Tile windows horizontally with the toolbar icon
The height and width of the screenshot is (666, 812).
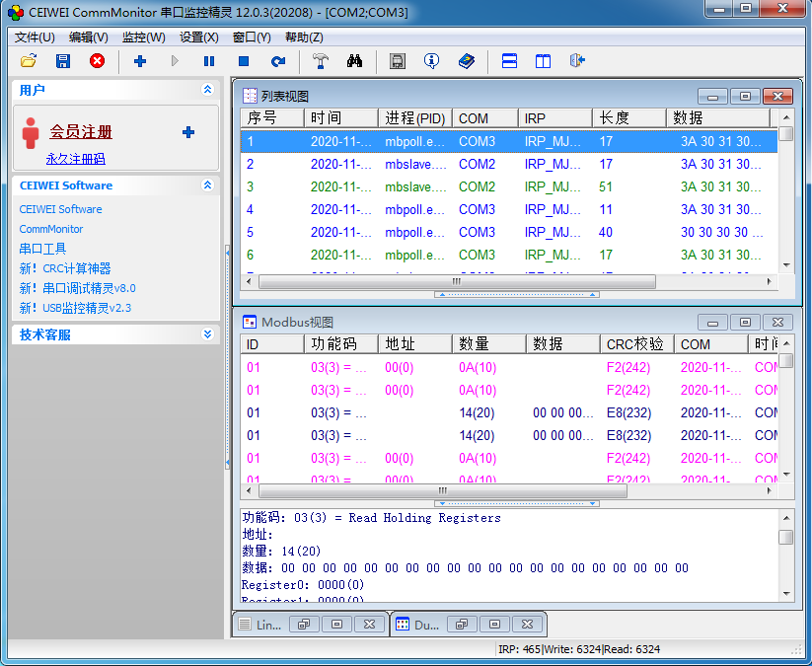[509, 61]
